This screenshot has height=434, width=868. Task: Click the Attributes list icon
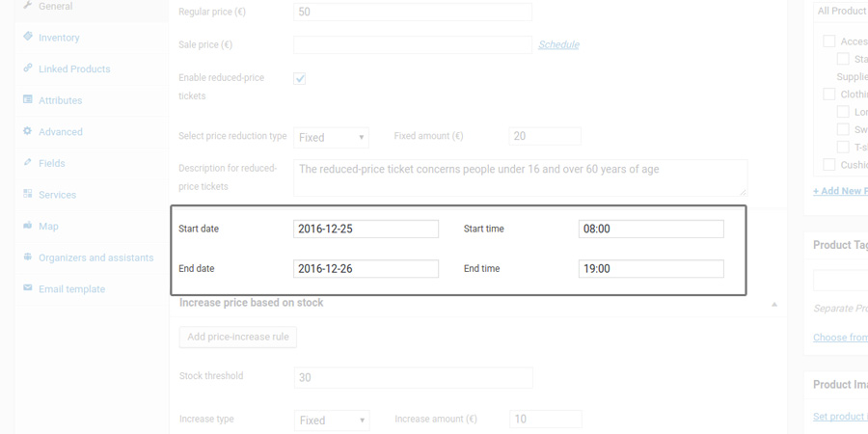coord(28,99)
